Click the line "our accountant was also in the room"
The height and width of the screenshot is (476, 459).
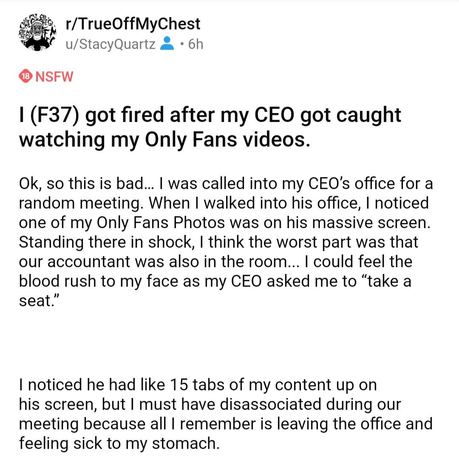[159, 262]
